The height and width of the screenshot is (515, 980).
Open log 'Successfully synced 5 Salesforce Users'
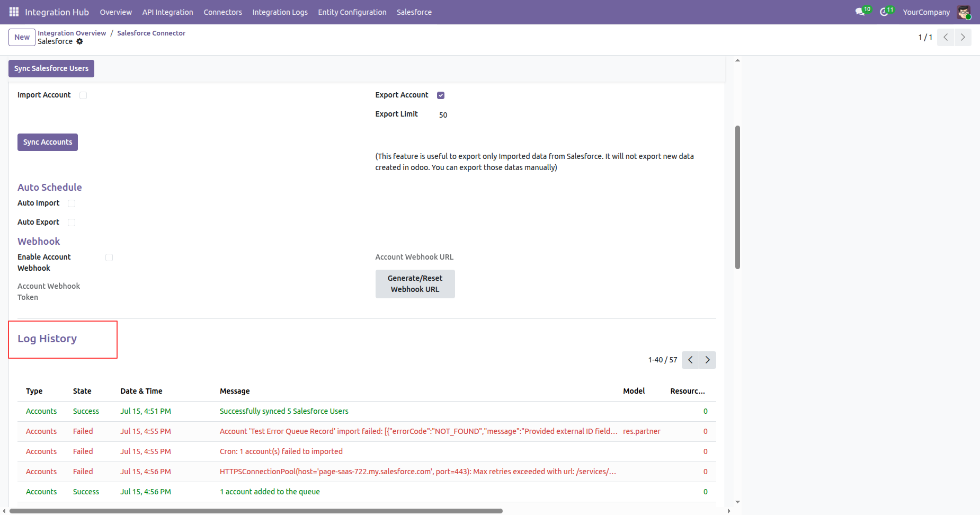[x=367, y=411]
